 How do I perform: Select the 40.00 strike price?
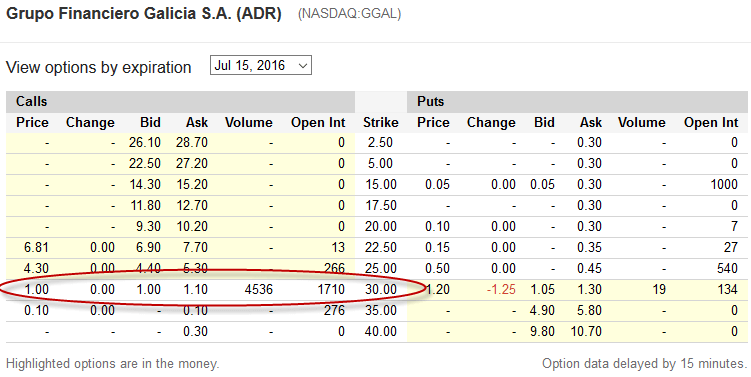[380, 331]
